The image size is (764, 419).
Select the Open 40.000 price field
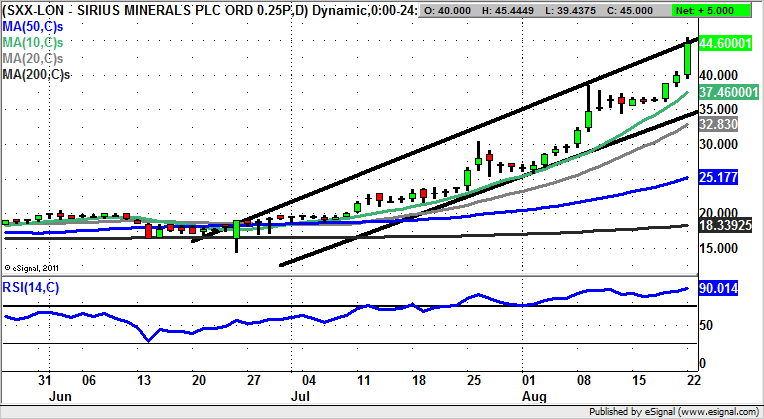tap(448, 11)
